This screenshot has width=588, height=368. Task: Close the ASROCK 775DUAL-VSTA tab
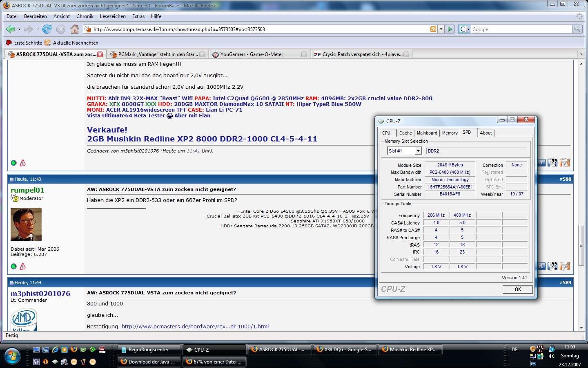100,54
